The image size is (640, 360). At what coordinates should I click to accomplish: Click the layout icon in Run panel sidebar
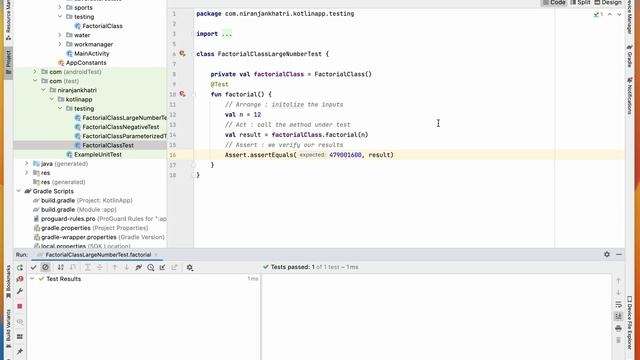click(x=20, y=337)
